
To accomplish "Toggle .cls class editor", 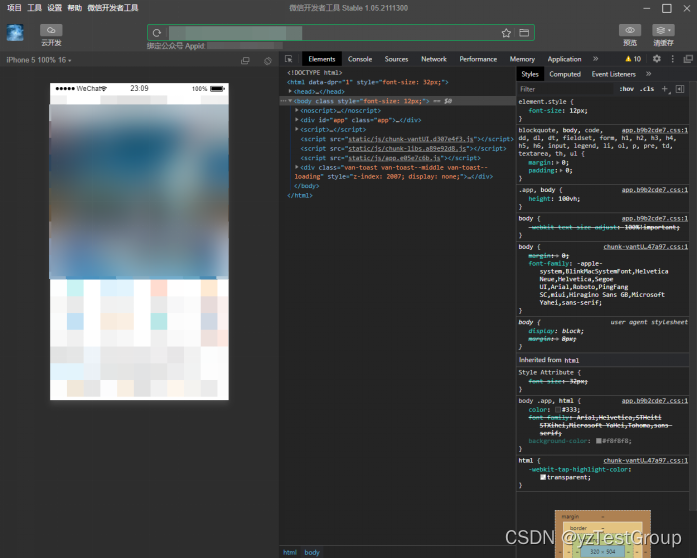I will 647,89.
